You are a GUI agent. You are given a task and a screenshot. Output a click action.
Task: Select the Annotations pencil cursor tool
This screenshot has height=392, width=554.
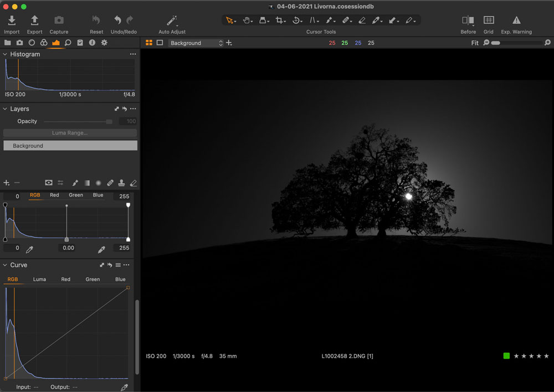(x=410, y=20)
